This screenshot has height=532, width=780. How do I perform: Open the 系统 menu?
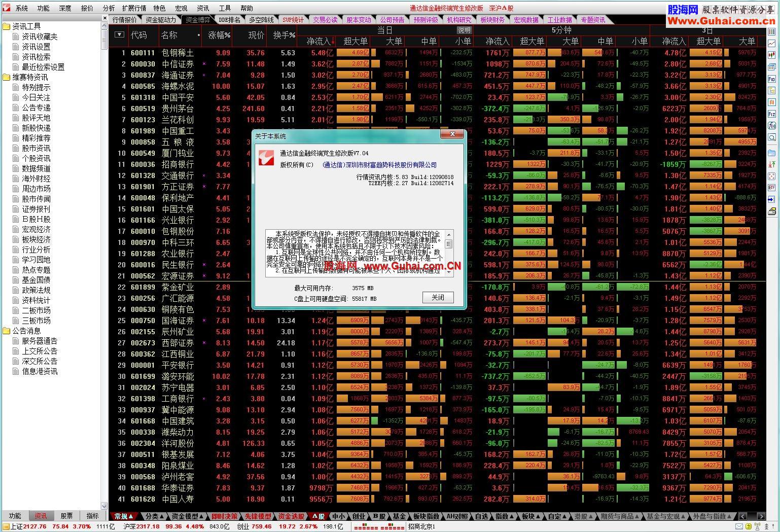[x=21, y=8]
